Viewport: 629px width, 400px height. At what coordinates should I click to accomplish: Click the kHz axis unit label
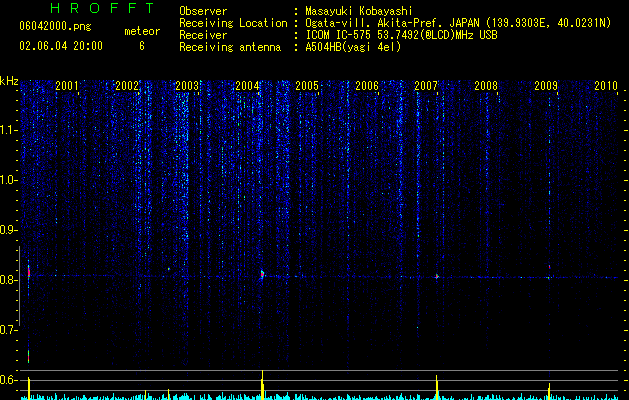click(9, 81)
